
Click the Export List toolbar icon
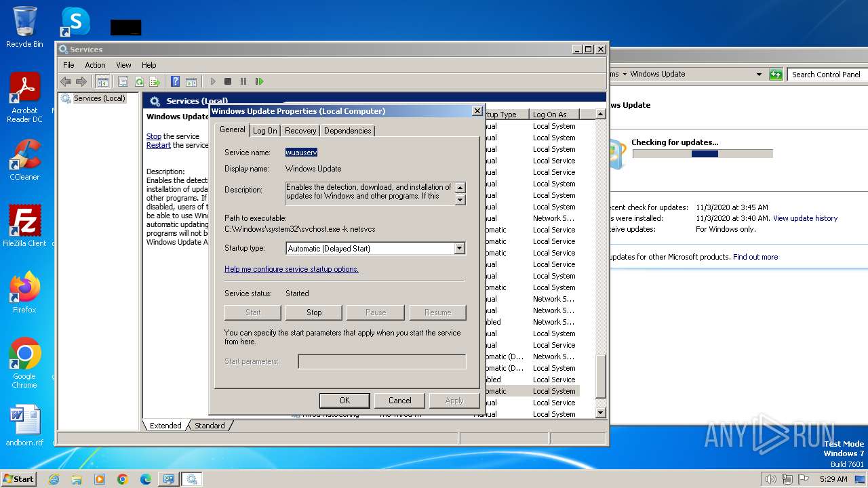pyautogui.click(x=155, y=81)
